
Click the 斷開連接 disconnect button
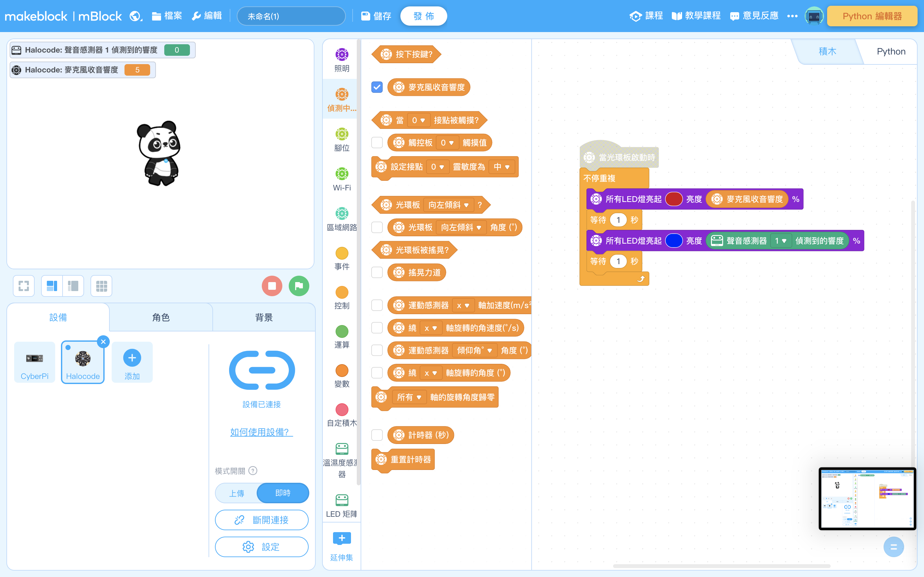click(x=261, y=520)
